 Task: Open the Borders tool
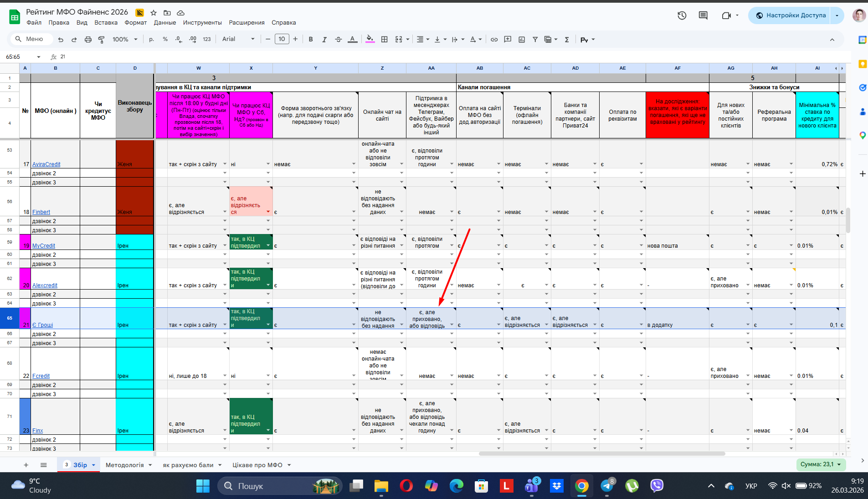click(385, 40)
